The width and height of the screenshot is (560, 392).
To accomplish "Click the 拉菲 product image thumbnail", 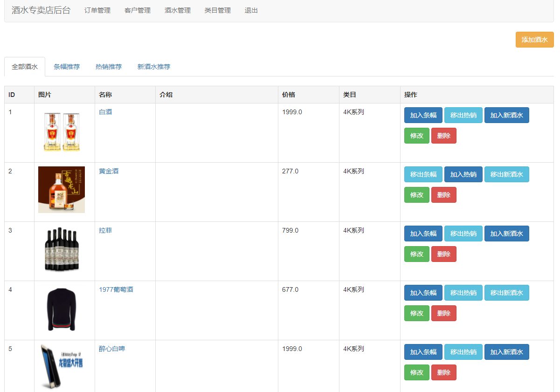I will [62, 251].
